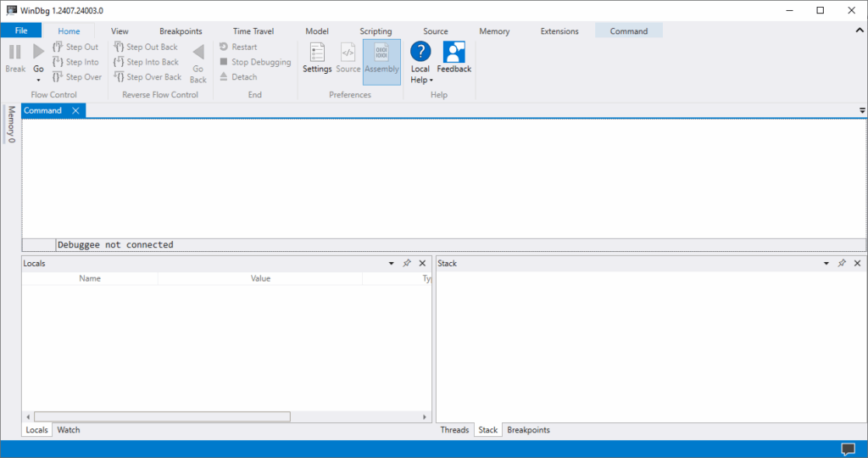Image resolution: width=868 pixels, height=458 pixels.
Task: Close the Command tab
Action: point(75,111)
